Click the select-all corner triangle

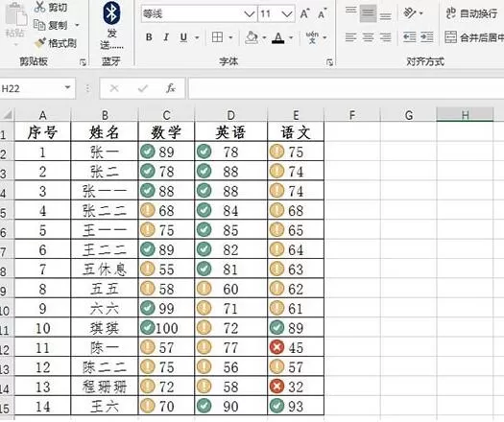point(7,115)
